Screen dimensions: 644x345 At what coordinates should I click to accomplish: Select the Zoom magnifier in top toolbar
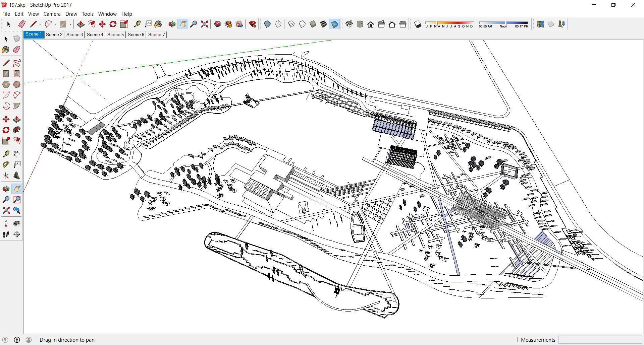click(x=194, y=24)
